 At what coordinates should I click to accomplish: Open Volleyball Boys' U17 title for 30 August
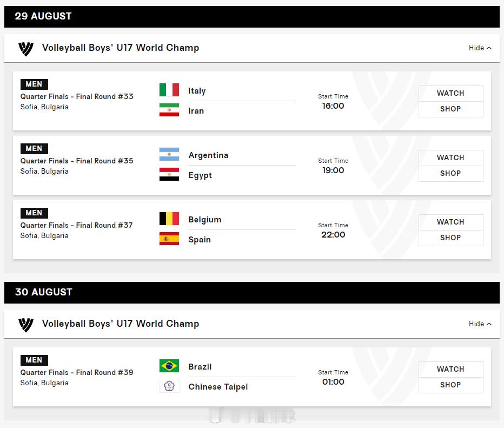(121, 324)
